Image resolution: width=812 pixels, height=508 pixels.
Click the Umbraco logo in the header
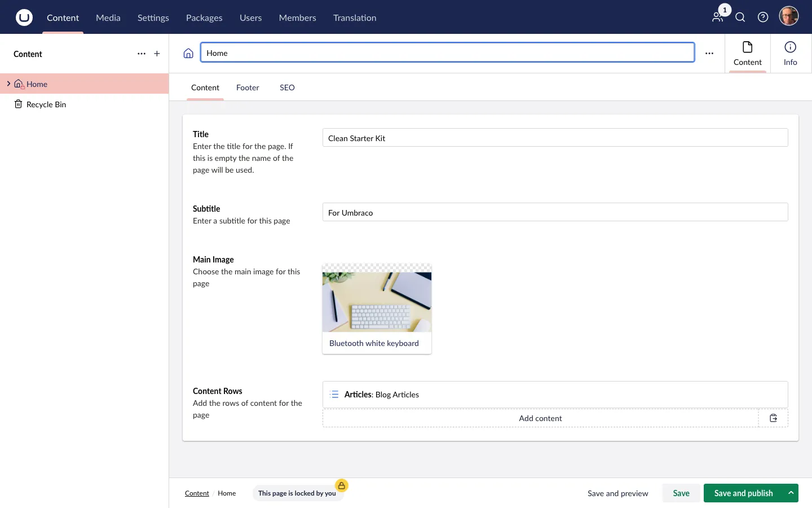click(x=24, y=17)
